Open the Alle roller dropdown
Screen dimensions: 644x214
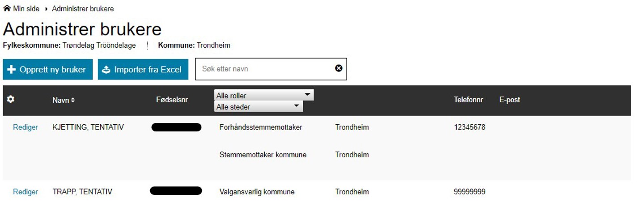click(264, 95)
